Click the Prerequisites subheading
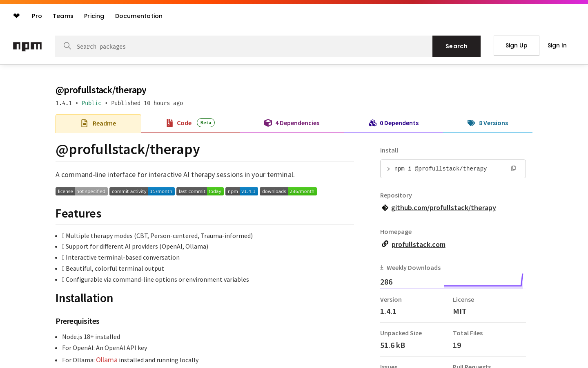Screen dimensions: 588x368 78,321
